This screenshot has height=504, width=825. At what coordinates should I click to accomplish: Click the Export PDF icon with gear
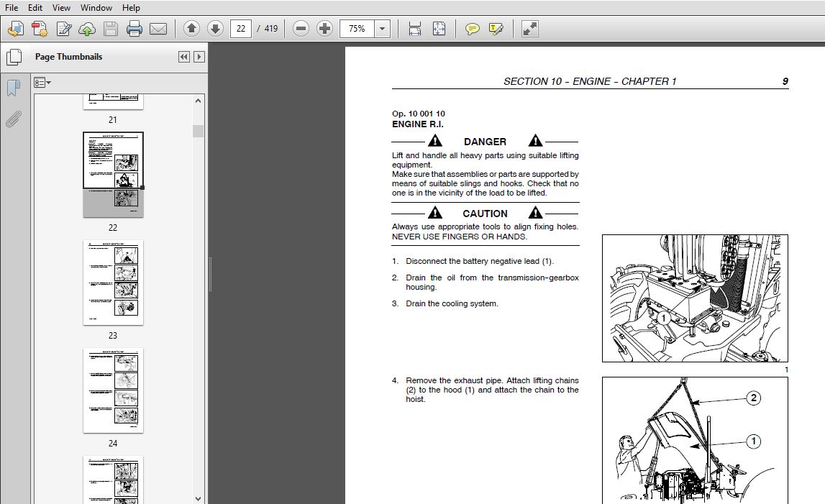[x=40, y=29]
